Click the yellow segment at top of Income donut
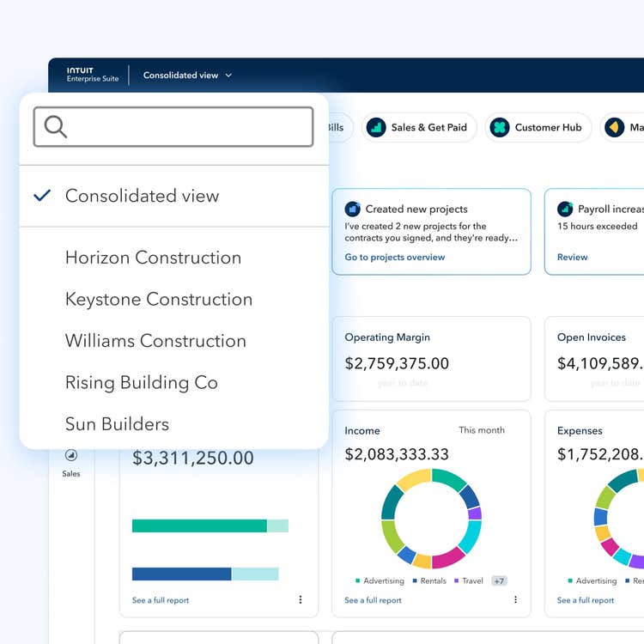The image size is (644, 644). (x=413, y=479)
